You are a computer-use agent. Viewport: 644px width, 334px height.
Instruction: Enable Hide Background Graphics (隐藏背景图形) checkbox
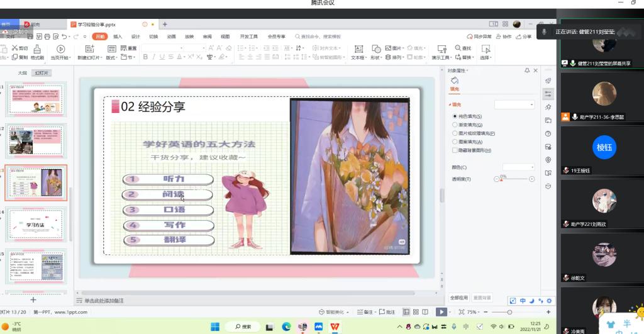pyautogui.click(x=455, y=150)
